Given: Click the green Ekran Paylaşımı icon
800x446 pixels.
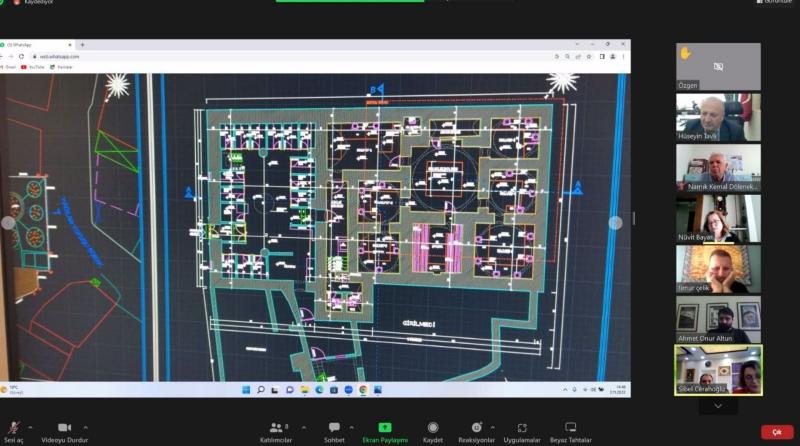Looking at the screenshot, I should point(385,428).
